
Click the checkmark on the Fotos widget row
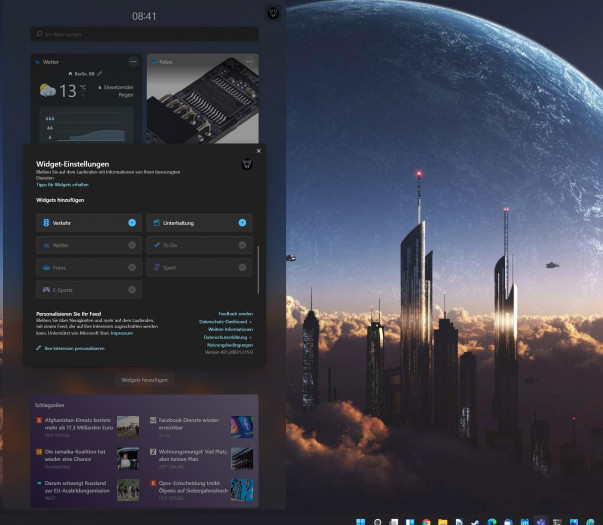[x=132, y=267]
